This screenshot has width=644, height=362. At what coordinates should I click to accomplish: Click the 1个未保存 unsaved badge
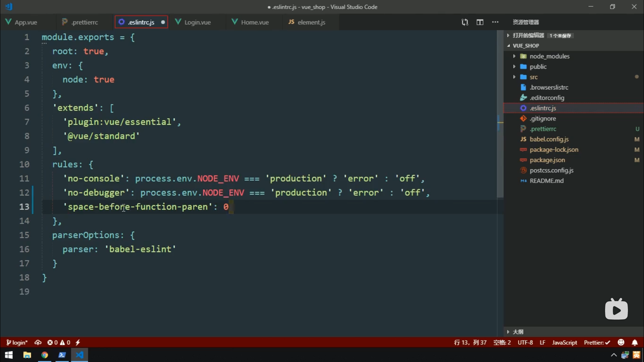[x=560, y=36]
